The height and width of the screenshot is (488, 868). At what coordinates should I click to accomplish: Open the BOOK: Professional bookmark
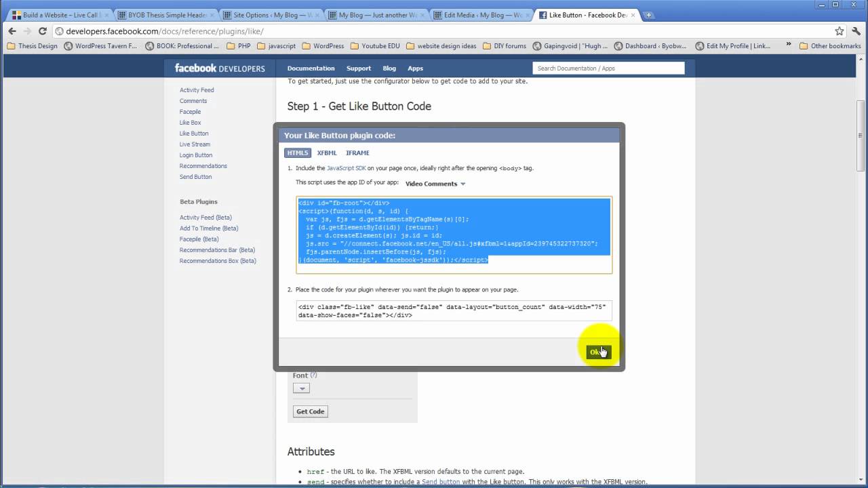pyautogui.click(x=182, y=46)
